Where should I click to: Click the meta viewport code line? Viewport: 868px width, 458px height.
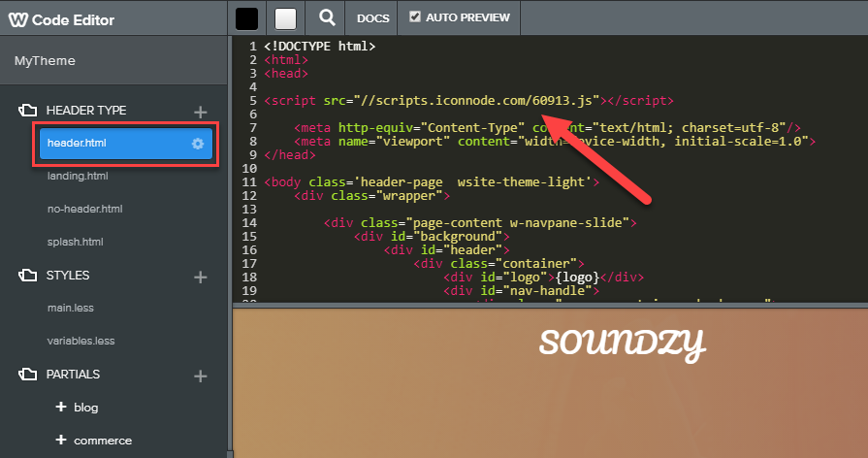tap(555, 142)
